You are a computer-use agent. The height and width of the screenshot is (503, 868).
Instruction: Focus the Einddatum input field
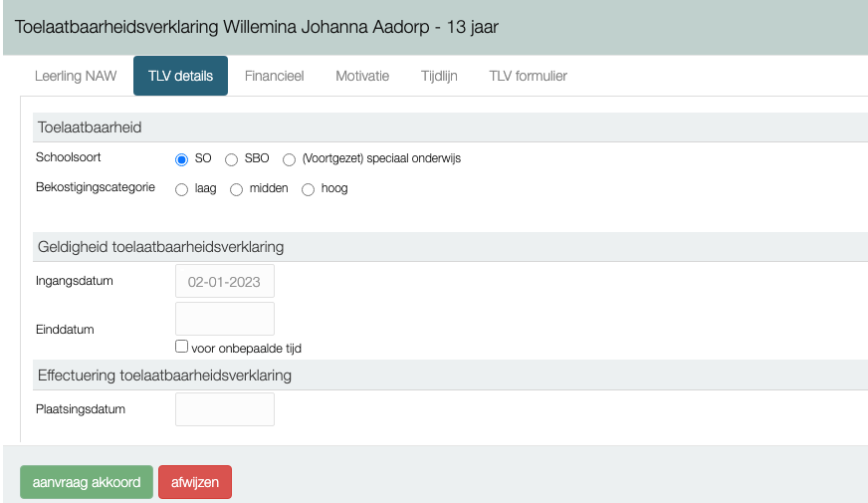pos(224,319)
